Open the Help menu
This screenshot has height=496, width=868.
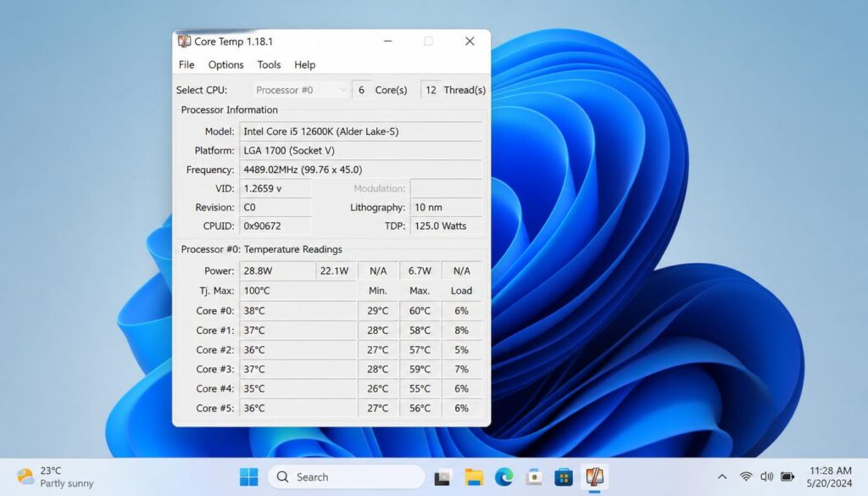coord(304,64)
